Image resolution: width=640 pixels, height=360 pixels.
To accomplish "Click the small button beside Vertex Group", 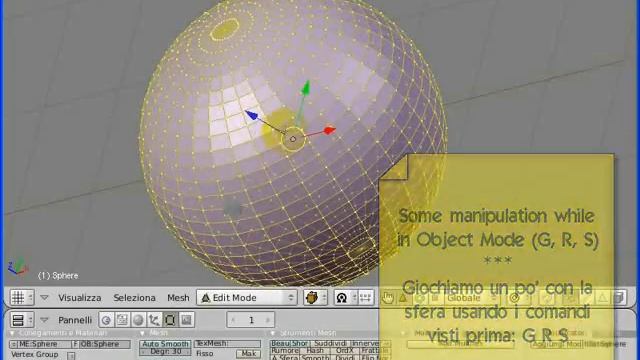I will [71, 356].
